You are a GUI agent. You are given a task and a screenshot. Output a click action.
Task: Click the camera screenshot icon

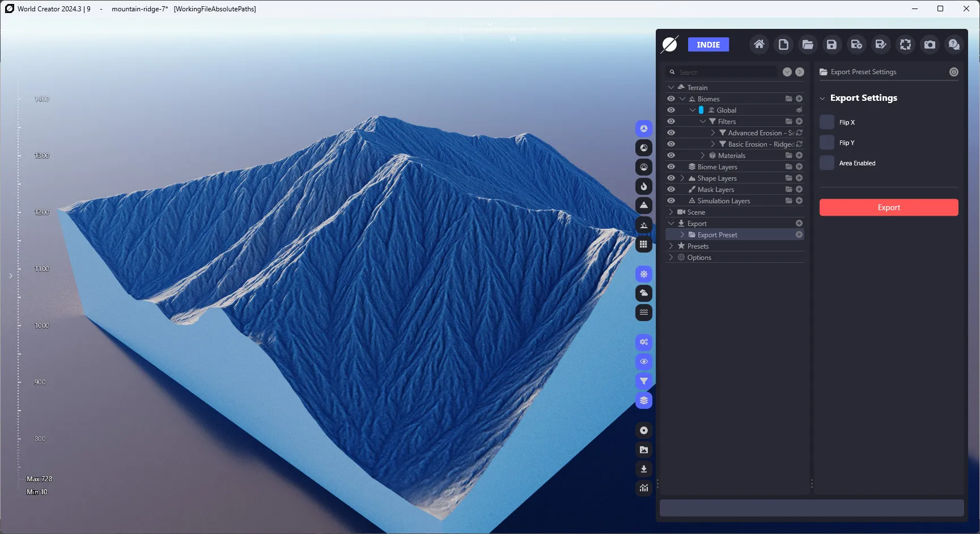click(930, 44)
